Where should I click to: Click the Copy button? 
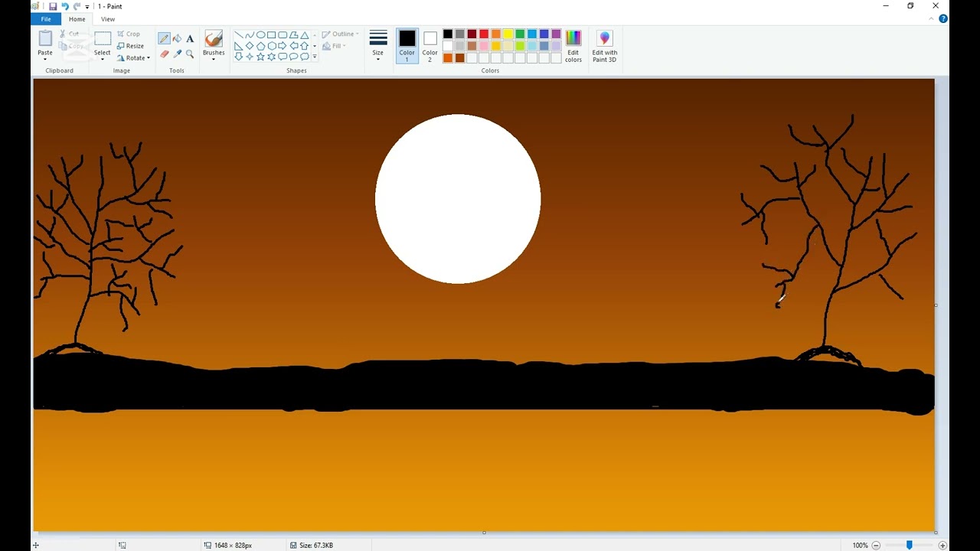pos(72,46)
